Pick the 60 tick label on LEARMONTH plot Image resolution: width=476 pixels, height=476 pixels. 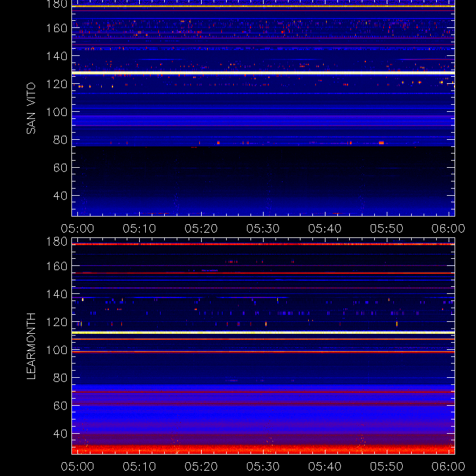[60, 406]
